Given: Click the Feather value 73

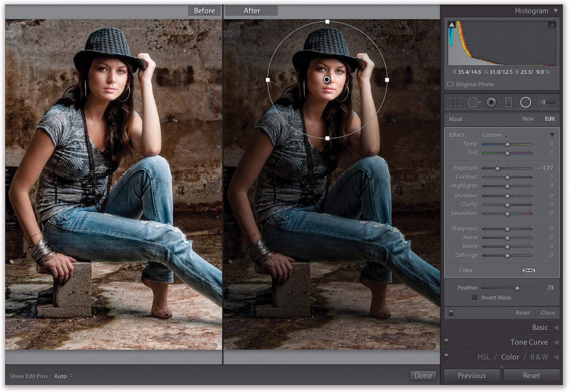Looking at the screenshot, I should (550, 288).
